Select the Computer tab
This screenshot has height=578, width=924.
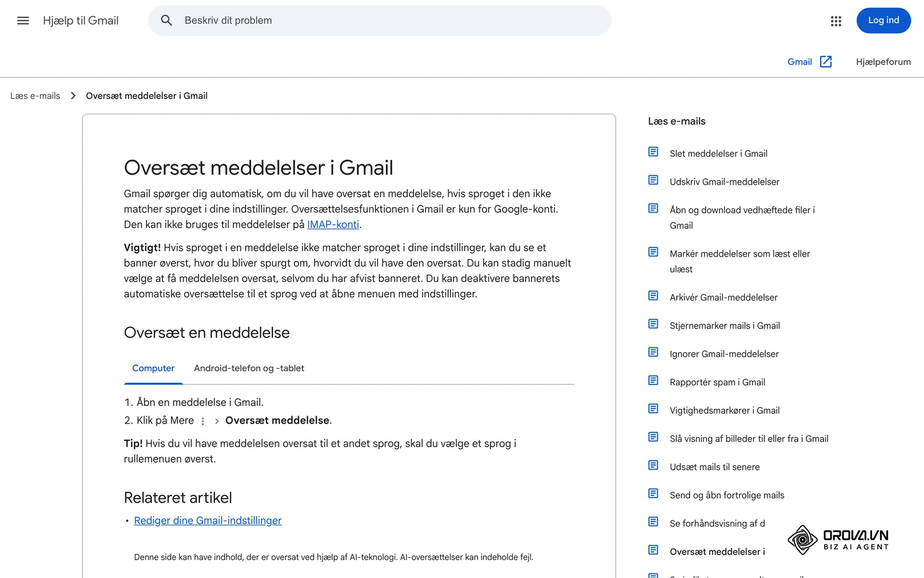153,368
